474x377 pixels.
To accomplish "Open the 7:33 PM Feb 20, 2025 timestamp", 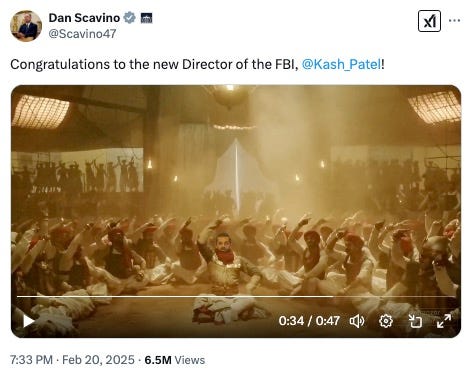I will coord(72,360).
